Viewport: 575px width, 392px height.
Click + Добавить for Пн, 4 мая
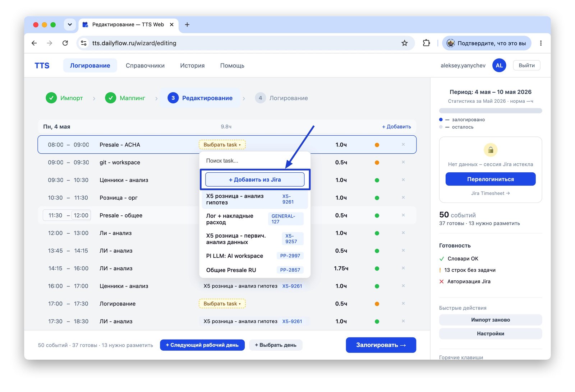coord(396,127)
